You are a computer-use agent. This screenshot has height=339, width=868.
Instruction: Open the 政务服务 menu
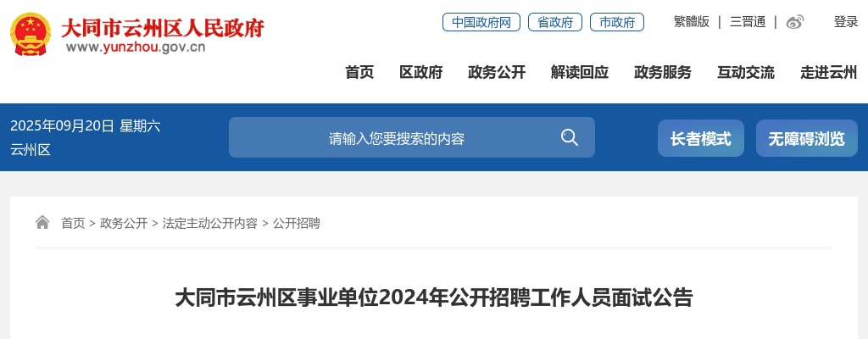(663, 72)
